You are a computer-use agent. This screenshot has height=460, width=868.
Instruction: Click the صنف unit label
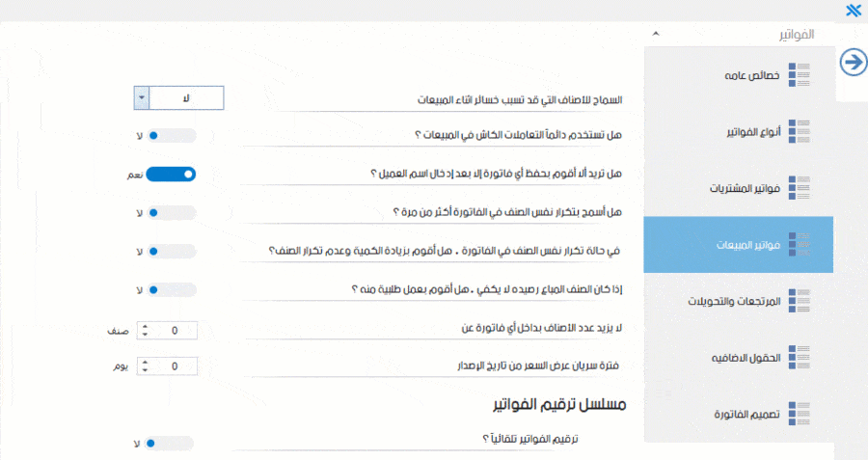(x=118, y=331)
